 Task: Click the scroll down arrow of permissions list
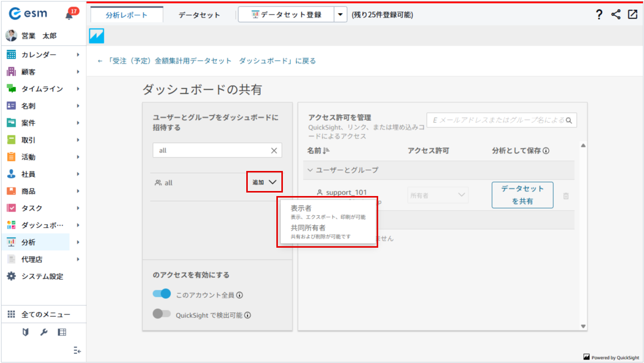(583, 326)
